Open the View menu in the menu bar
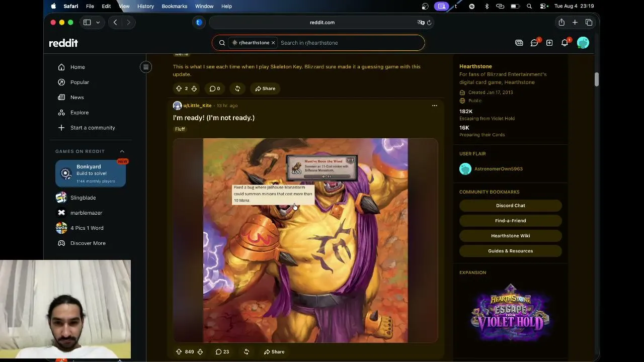The height and width of the screenshot is (362, 644). point(124,6)
